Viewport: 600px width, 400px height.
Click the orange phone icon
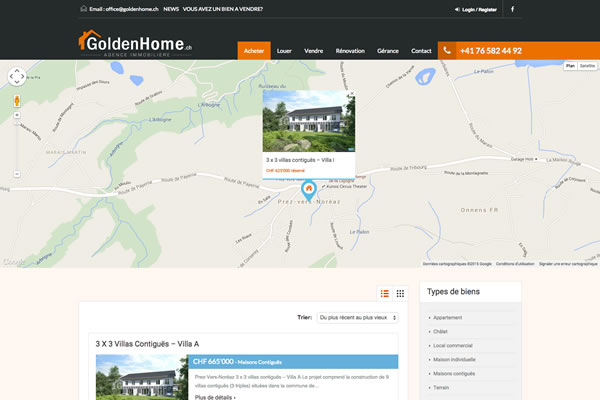pos(447,51)
